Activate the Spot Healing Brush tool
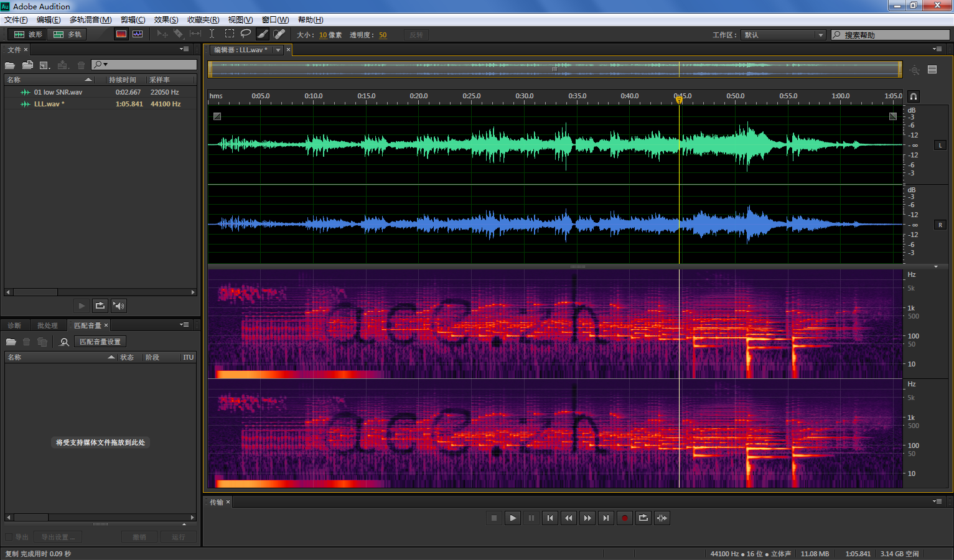Viewport: 954px width, 560px height. coord(279,34)
